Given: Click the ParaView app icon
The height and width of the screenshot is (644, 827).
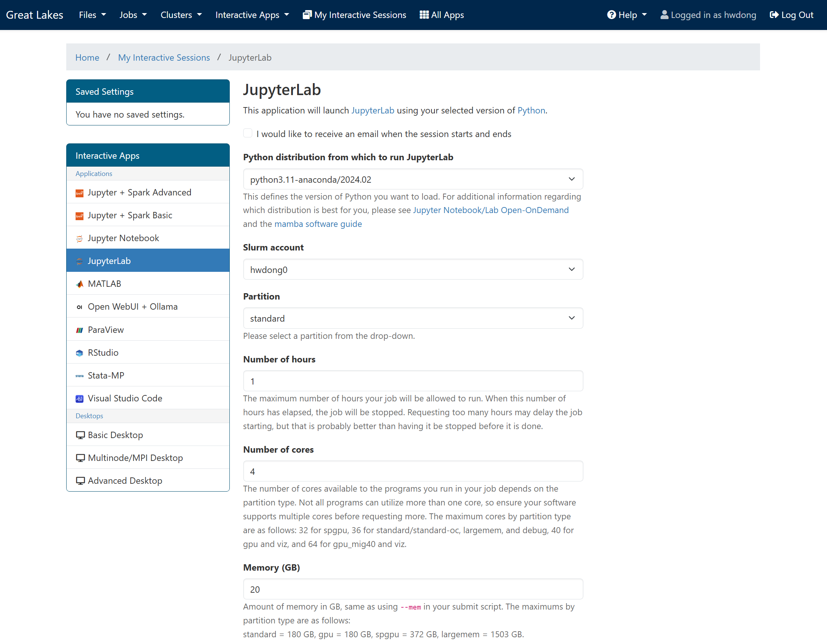Looking at the screenshot, I should click(x=79, y=330).
